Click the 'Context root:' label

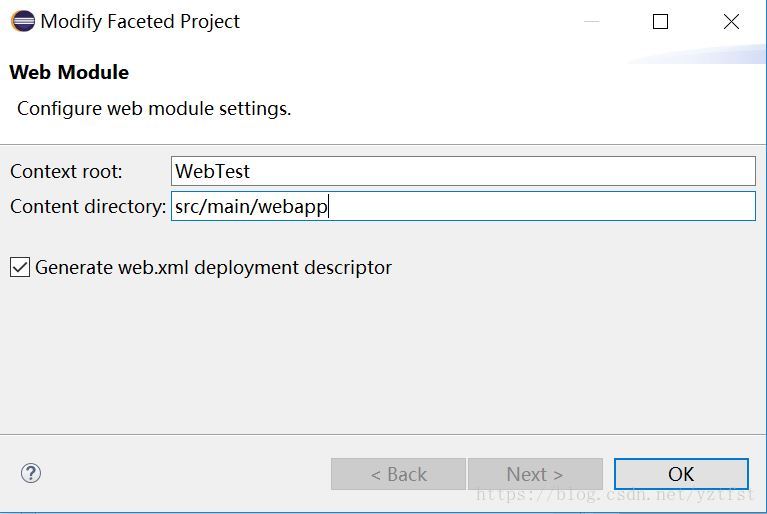(x=66, y=172)
